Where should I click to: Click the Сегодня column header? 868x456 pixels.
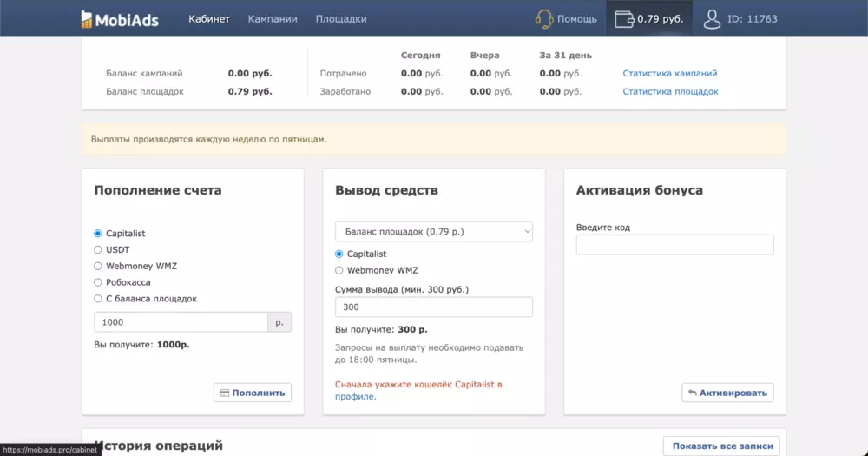point(421,56)
